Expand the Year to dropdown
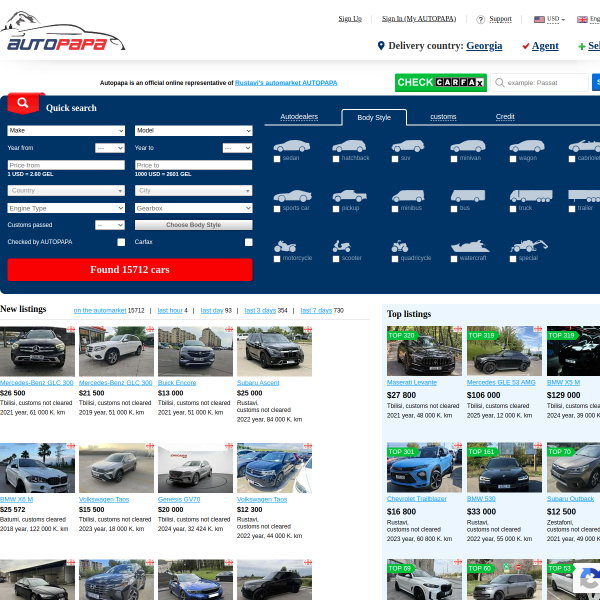 (238, 148)
